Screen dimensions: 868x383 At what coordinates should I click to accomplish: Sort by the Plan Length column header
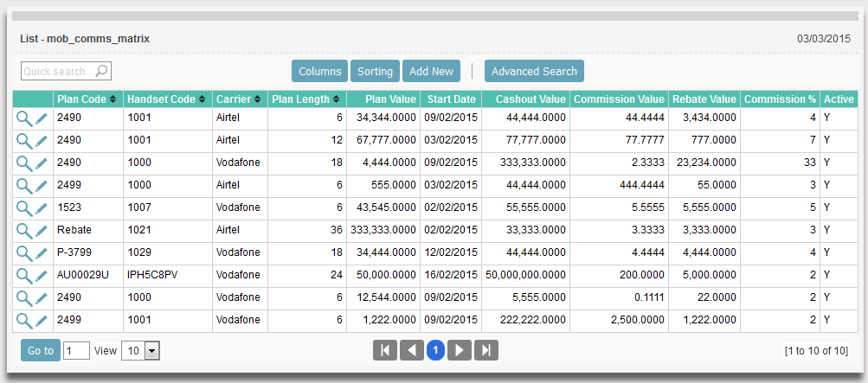point(305,99)
